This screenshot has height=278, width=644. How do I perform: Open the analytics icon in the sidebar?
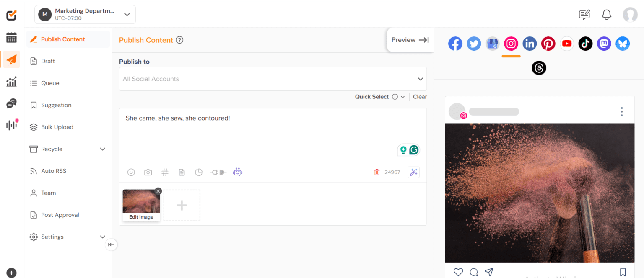pyautogui.click(x=11, y=82)
